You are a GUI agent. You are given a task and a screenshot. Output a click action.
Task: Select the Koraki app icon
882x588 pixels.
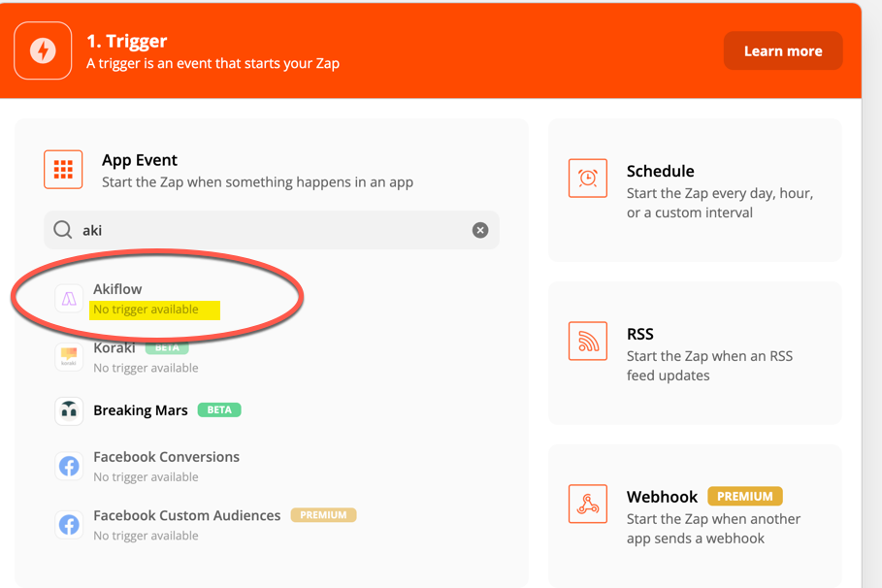[69, 357]
